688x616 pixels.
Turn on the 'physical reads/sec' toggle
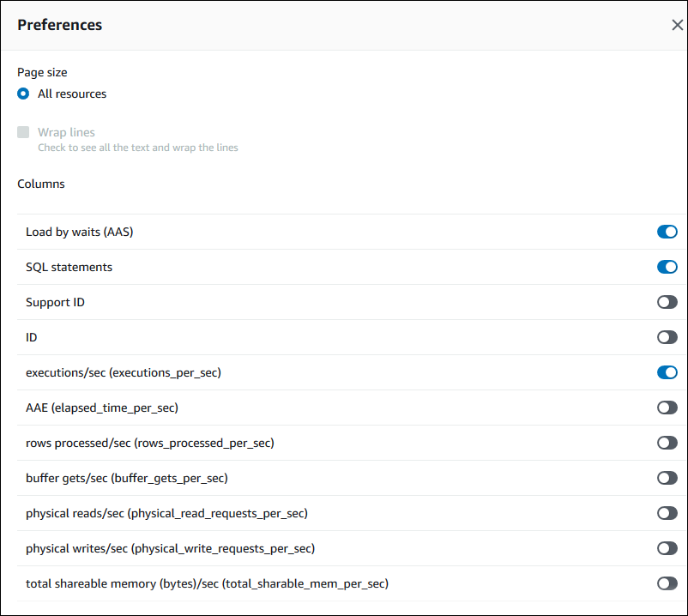click(x=667, y=513)
